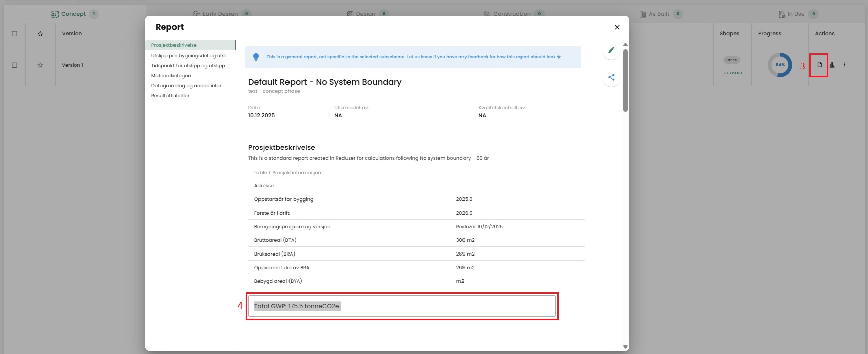The width and height of the screenshot is (868, 354).
Task: Click the pencil edit report icon
Action: 611,50
